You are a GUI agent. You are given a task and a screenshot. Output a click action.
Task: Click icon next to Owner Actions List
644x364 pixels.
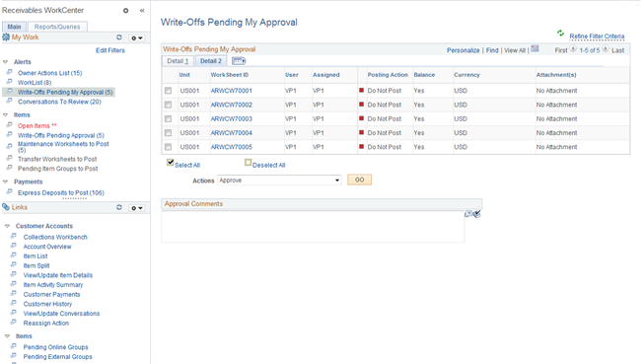[x=9, y=72]
